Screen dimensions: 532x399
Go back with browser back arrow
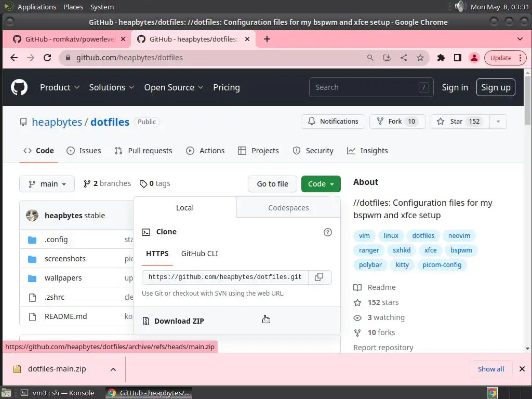(14, 58)
